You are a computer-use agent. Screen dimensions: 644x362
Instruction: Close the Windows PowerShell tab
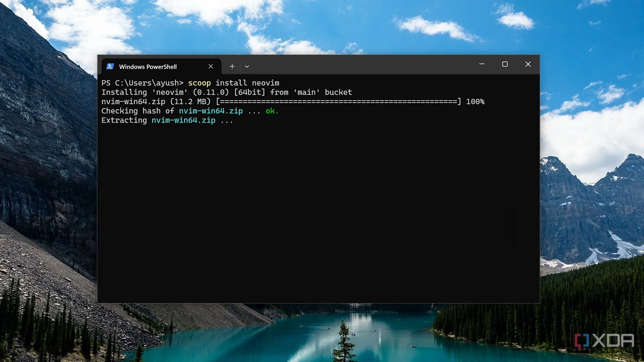point(211,67)
